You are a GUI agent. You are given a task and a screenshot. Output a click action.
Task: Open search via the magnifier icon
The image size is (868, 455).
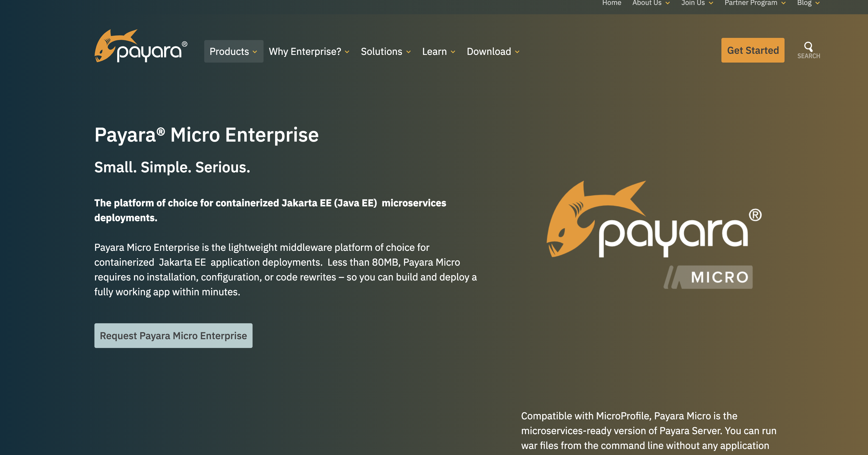[x=808, y=46]
